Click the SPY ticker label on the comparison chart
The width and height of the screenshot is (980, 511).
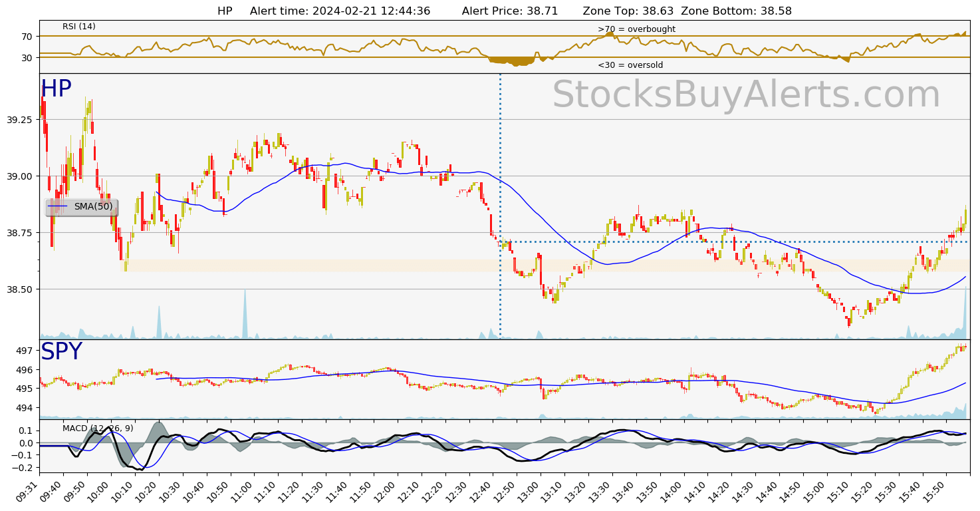pos(61,351)
